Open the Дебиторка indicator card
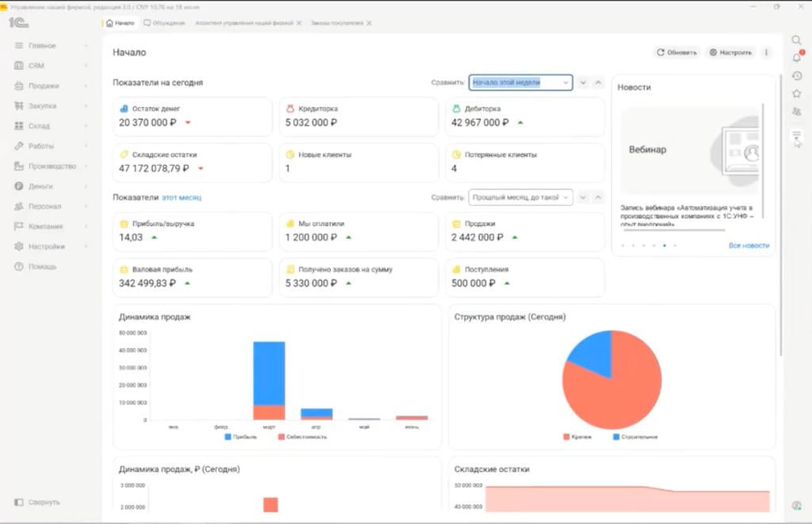This screenshot has width=812, height=524. [x=525, y=117]
